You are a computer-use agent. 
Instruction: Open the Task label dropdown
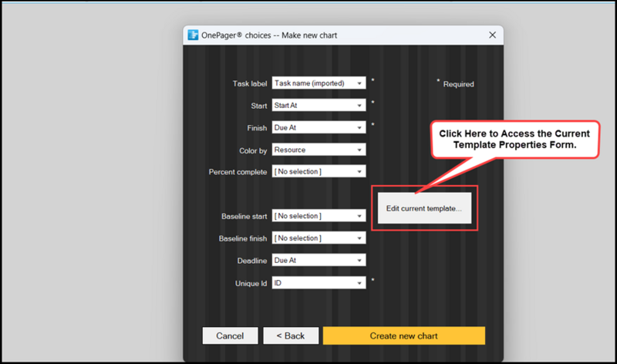pyautogui.click(x=319, y=83)
